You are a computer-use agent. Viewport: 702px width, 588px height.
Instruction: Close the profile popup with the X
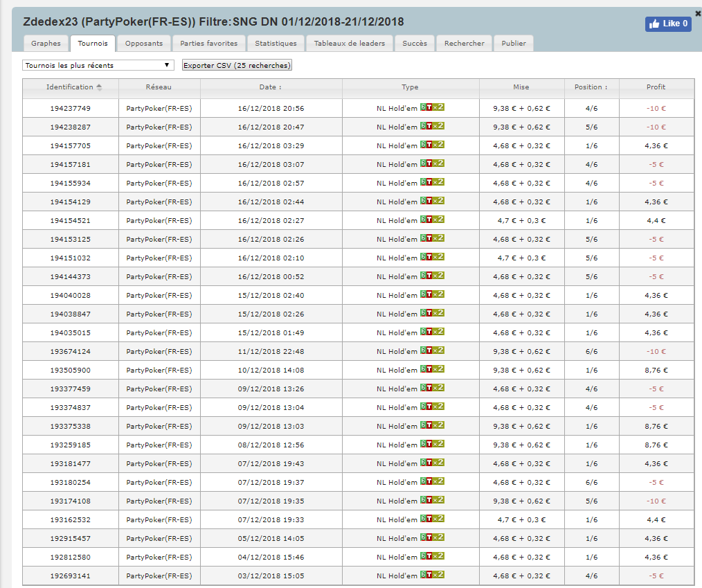coord(698,14)
